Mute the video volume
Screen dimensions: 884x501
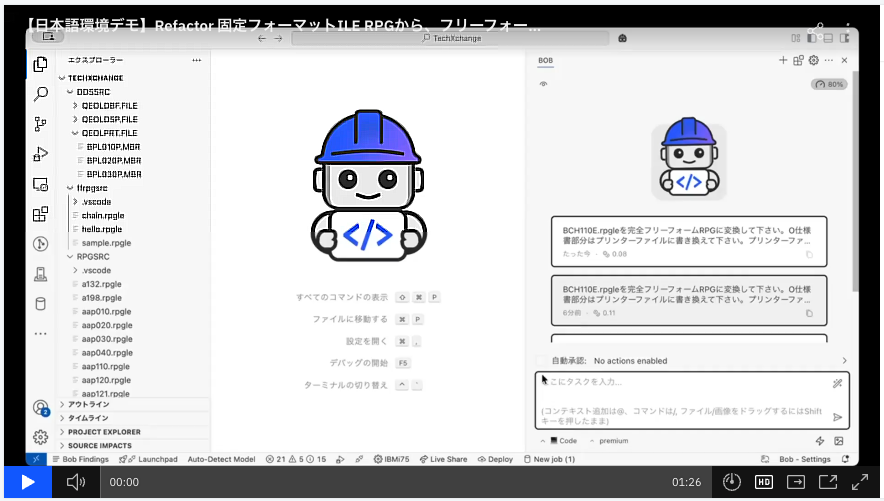pyautogui.click(x=76, y=482)
